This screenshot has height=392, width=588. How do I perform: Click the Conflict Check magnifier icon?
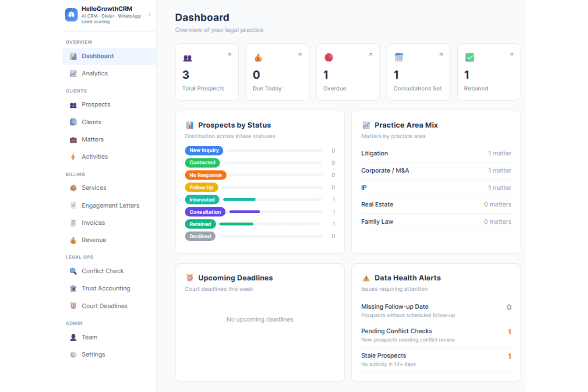pyautogui.click(x=73, y=271)
